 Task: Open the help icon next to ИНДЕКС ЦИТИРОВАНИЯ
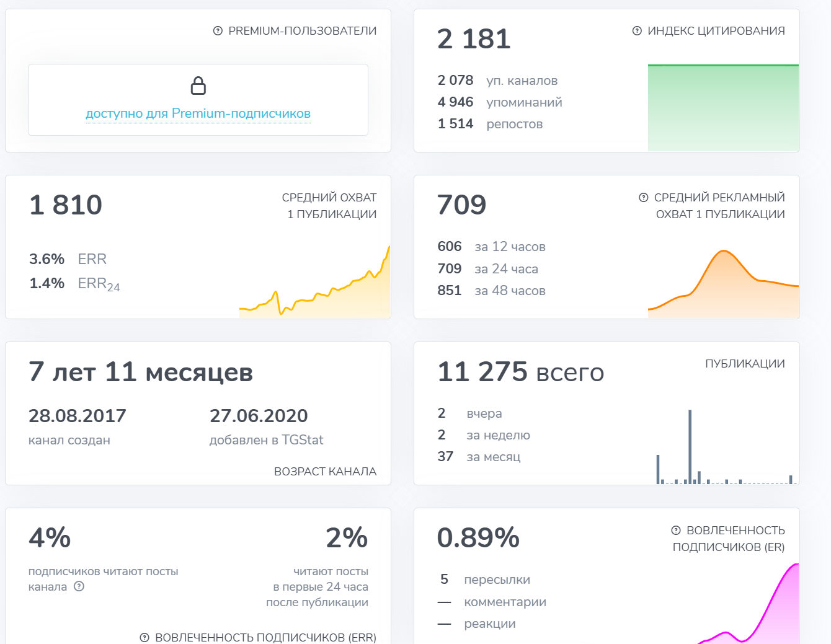tap(637, 31)
